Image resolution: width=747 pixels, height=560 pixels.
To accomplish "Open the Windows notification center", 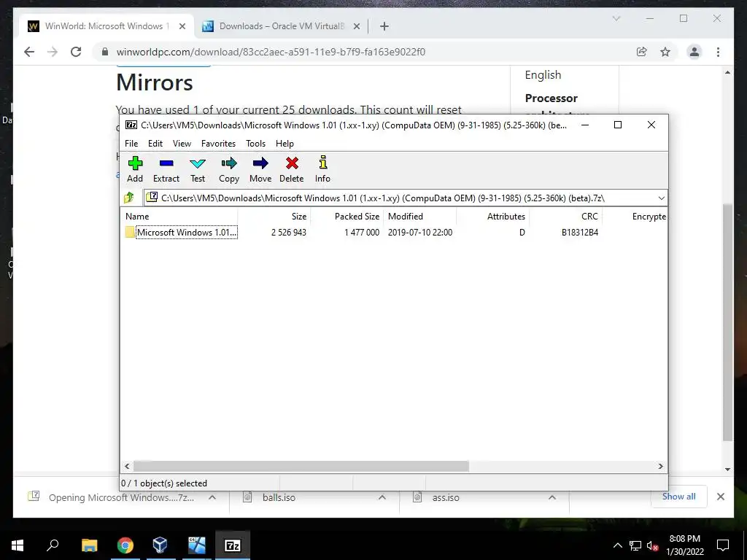I will click(x=723, y=545).
